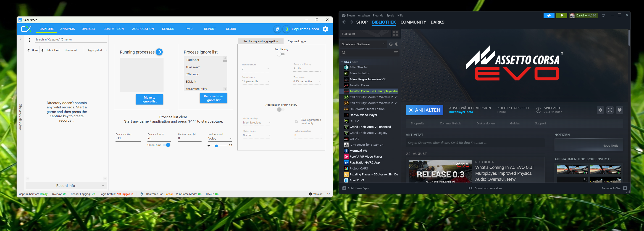Filter Steam library by ready-to-play icon
This screenshot has height=231, width=644.
(397, 44)
